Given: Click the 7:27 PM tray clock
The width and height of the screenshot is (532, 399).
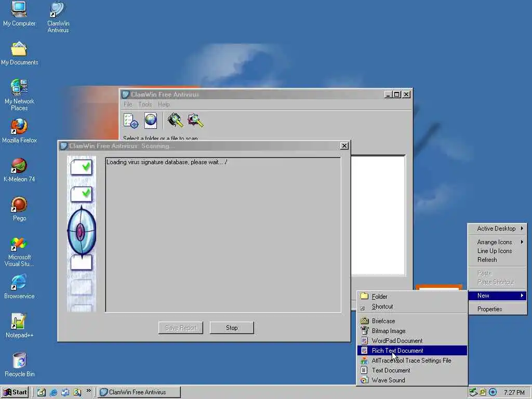Looking at the screenshot, I should (x=514, y=393).
